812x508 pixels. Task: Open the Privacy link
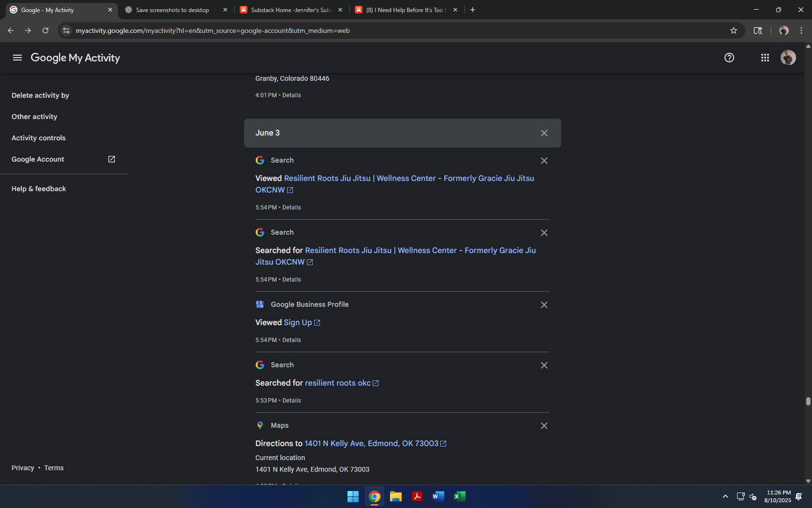coord(23,468)
